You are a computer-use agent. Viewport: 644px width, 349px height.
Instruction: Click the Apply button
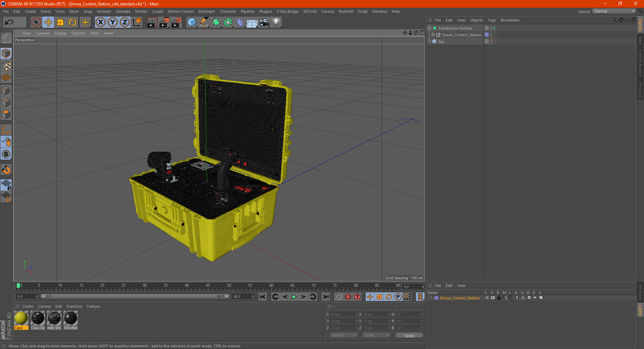click(x=409, y=336)
